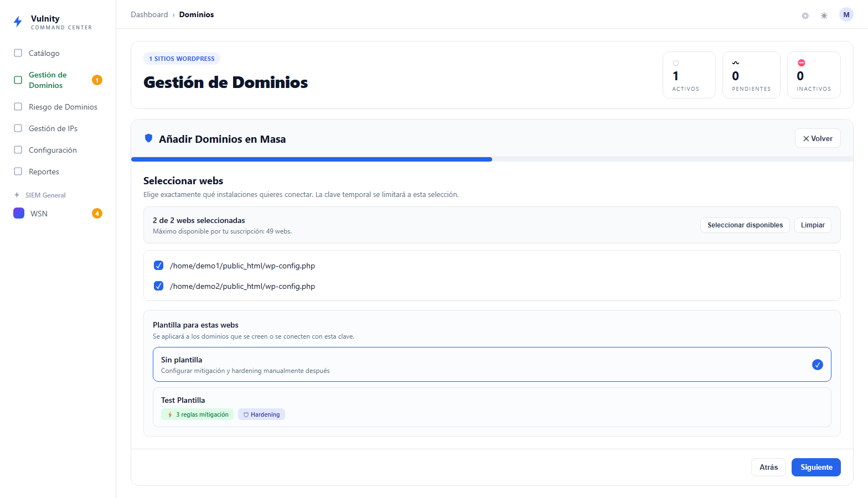Click the green Gestión de Dominios icon
This screenshot has width=868, height=498.
click(18, 80)
